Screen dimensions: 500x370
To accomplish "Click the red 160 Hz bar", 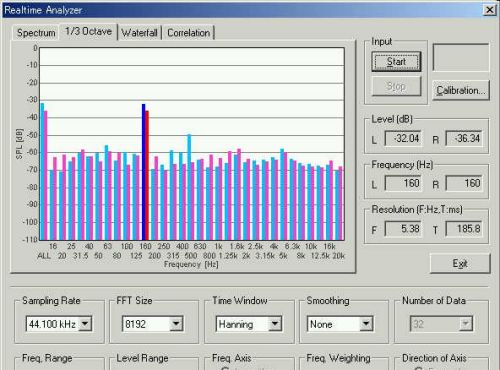I will tap(147, 175).
